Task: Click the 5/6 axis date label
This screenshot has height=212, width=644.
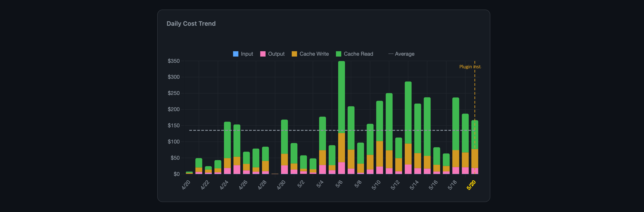Action: [x=339, y=184]
